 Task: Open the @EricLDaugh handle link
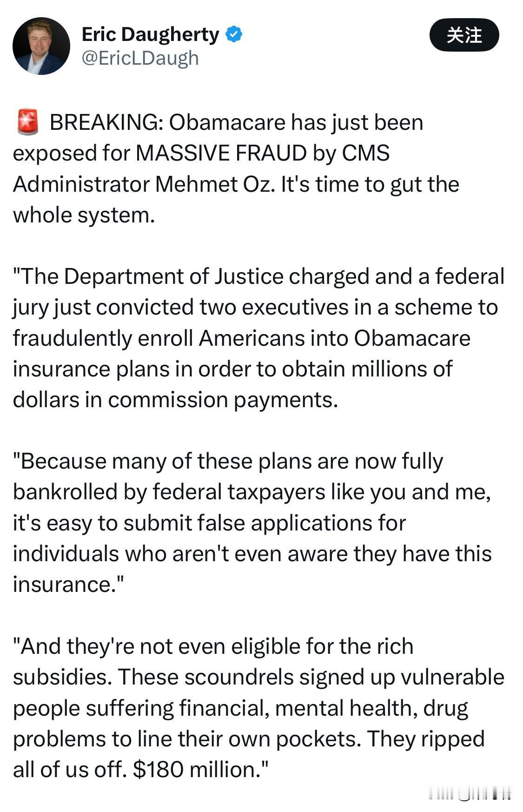(140, 58)
